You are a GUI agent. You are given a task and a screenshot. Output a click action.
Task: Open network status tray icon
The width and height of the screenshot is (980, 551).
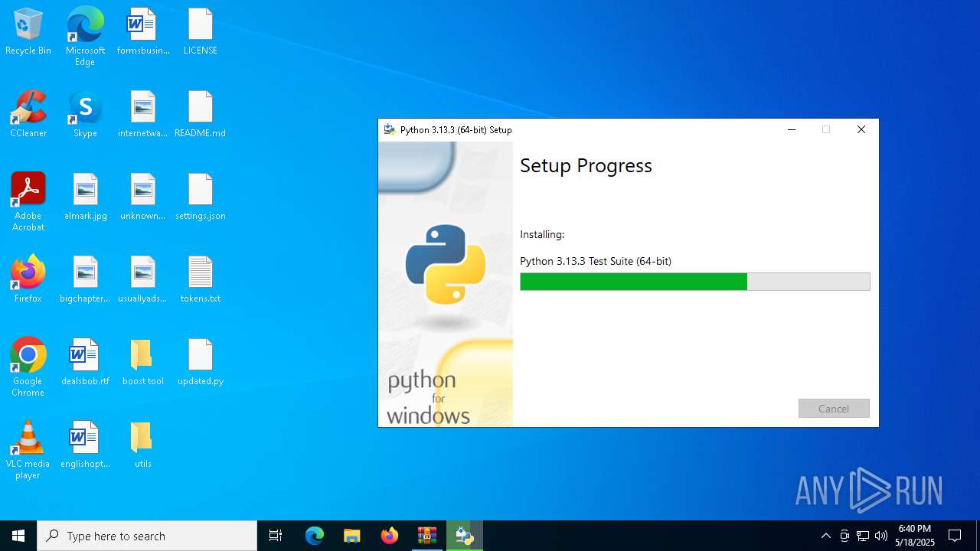click(863, 536)
